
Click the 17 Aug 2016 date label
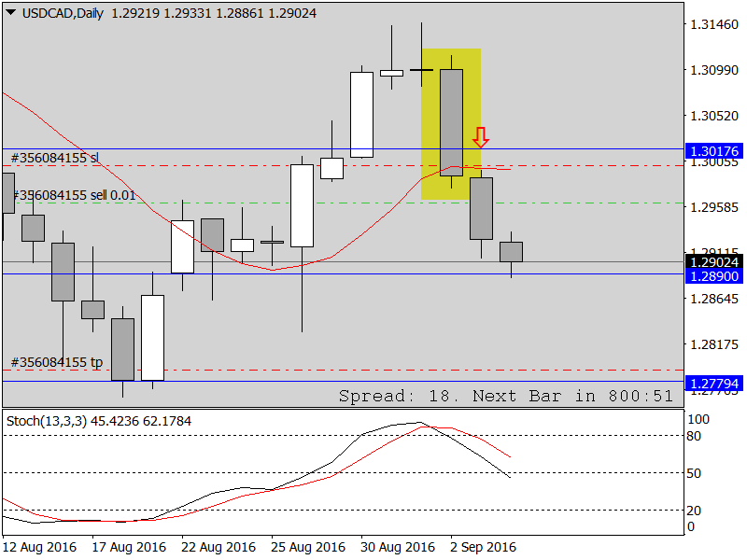coord(129,547)
